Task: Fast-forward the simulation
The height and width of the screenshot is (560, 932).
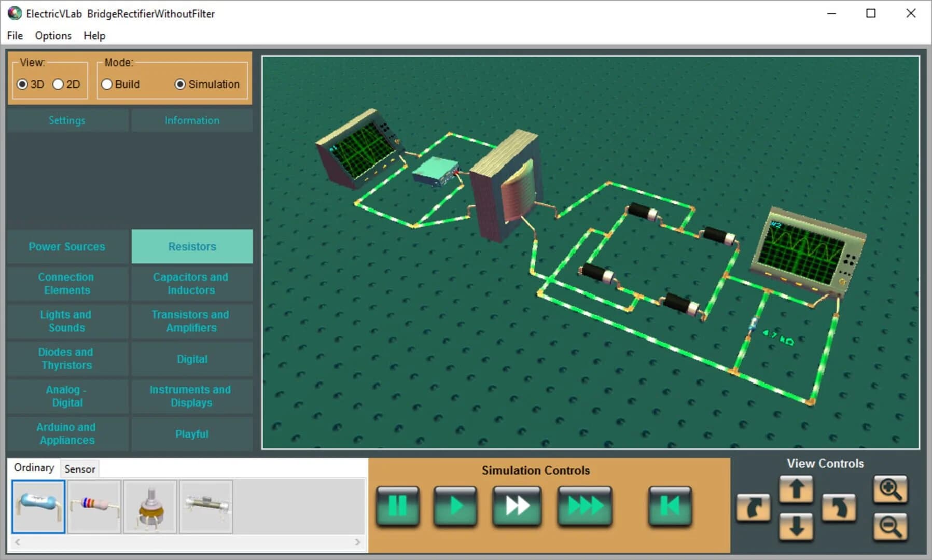Action: (517, 507)
